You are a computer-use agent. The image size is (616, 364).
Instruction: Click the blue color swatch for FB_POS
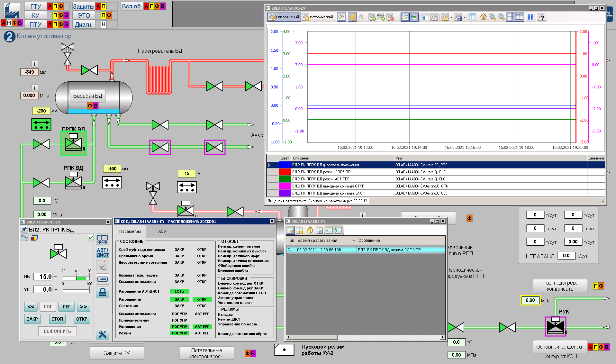click(285, 165)
